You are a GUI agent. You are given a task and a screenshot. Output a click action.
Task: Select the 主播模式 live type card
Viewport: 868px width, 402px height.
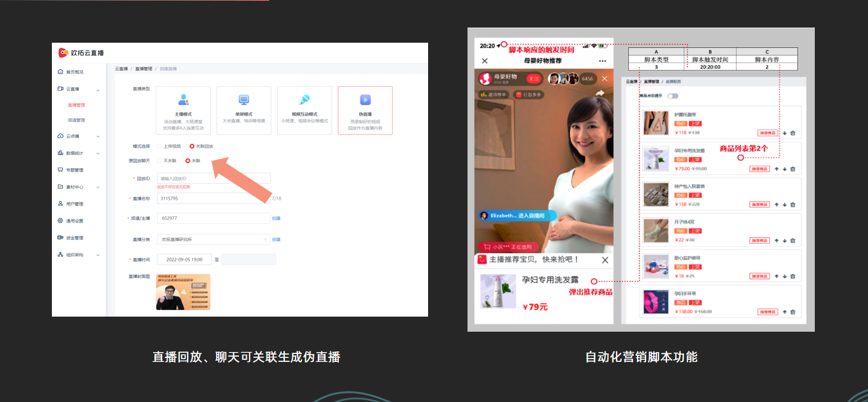pos(183,110)
